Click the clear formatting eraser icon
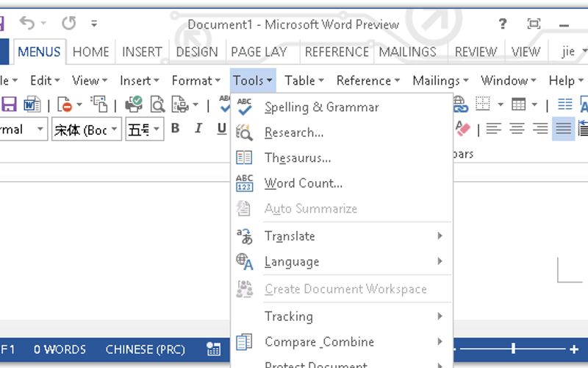588x368 pixels. 462,129
